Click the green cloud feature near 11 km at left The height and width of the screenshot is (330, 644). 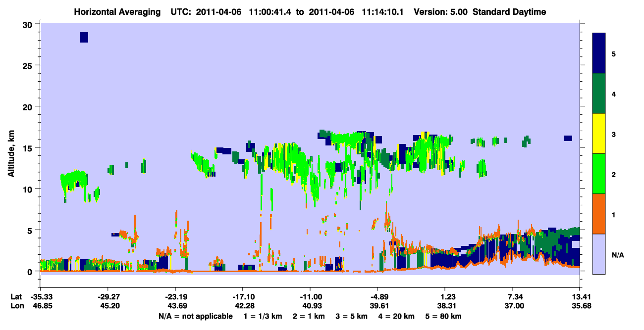point(73,182)
